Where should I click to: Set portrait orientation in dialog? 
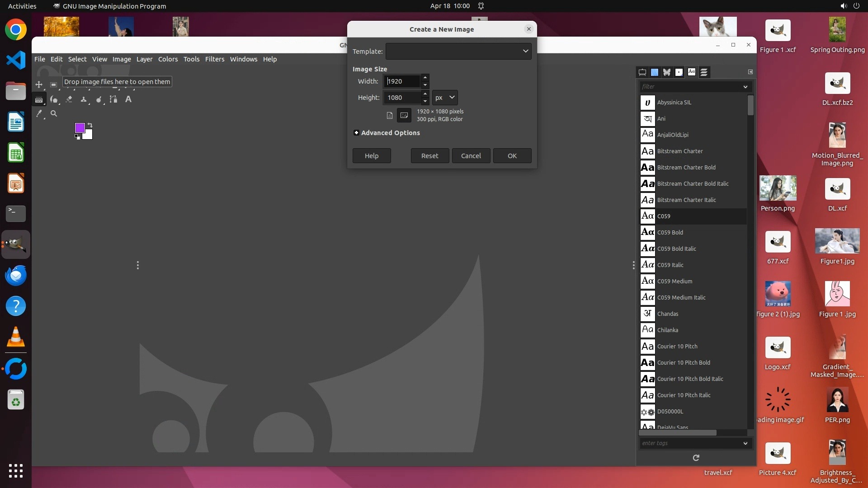click(389, 115)
